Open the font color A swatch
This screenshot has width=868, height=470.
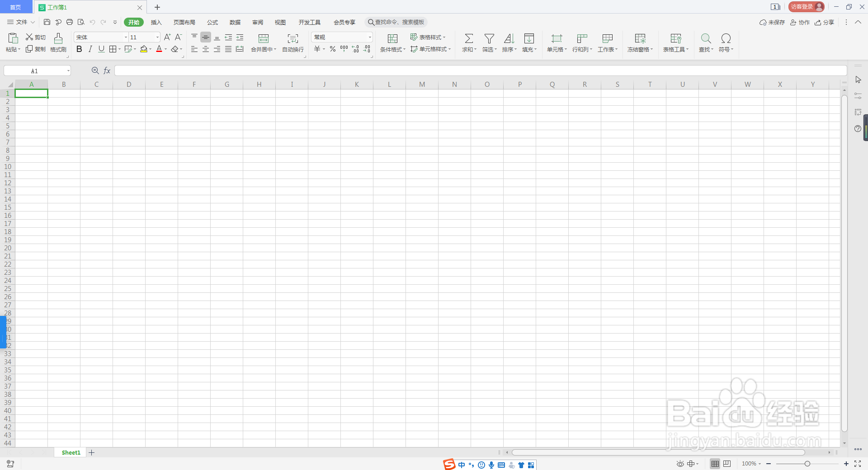[x=159, y=49]
